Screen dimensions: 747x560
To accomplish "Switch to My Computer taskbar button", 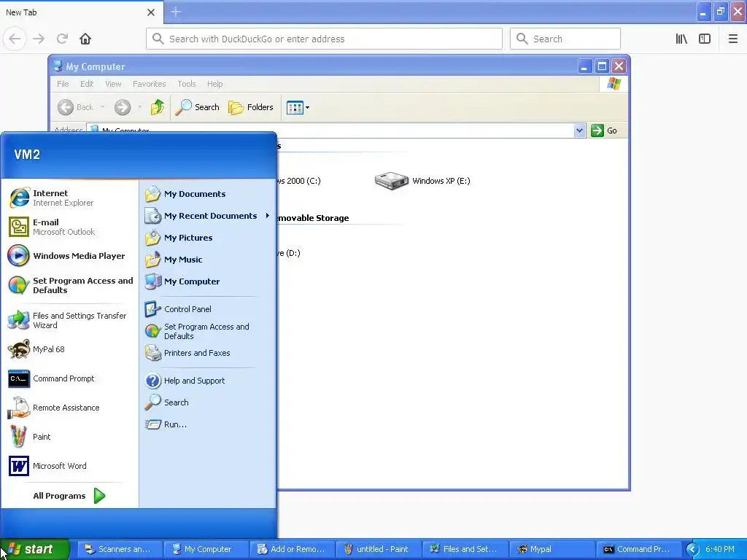I will point(206,549).
